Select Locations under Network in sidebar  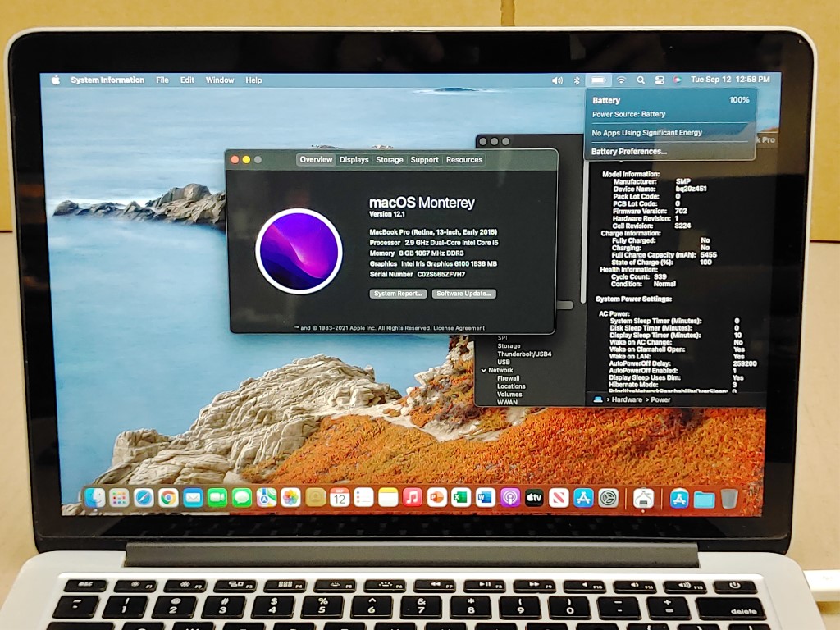pyautogui.click(x=511, y=386)
